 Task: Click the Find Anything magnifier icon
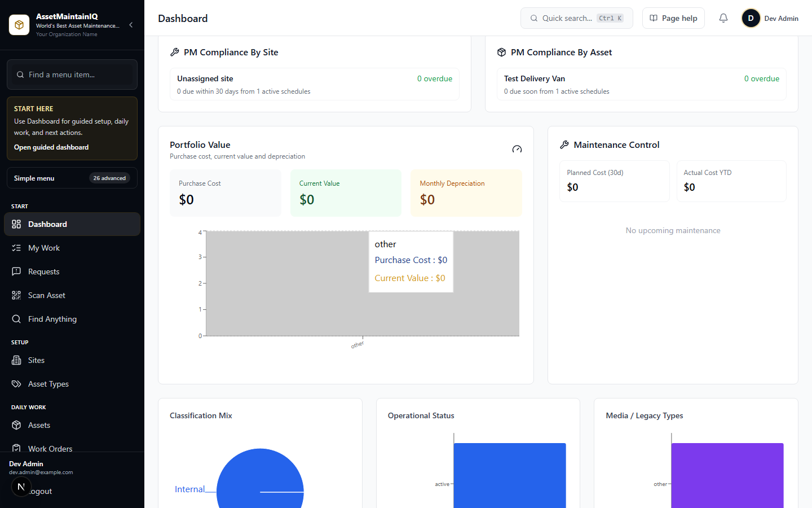pos(16,319)
